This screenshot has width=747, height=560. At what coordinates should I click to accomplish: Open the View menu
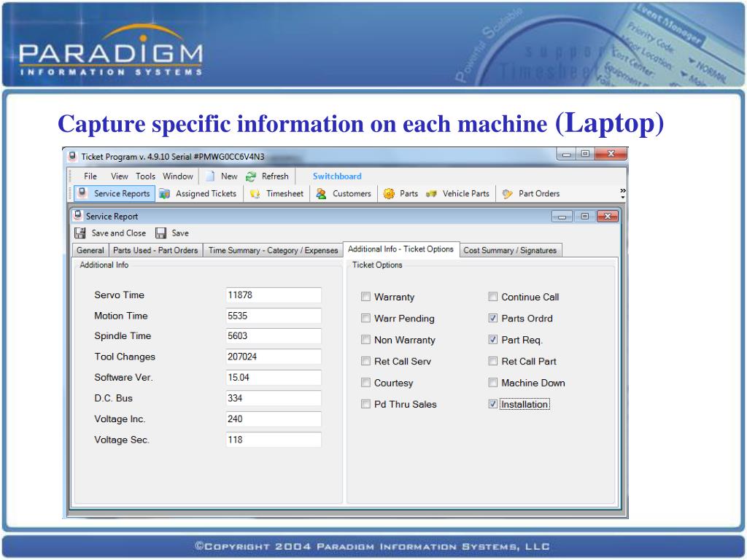click(x=120, y=176)
